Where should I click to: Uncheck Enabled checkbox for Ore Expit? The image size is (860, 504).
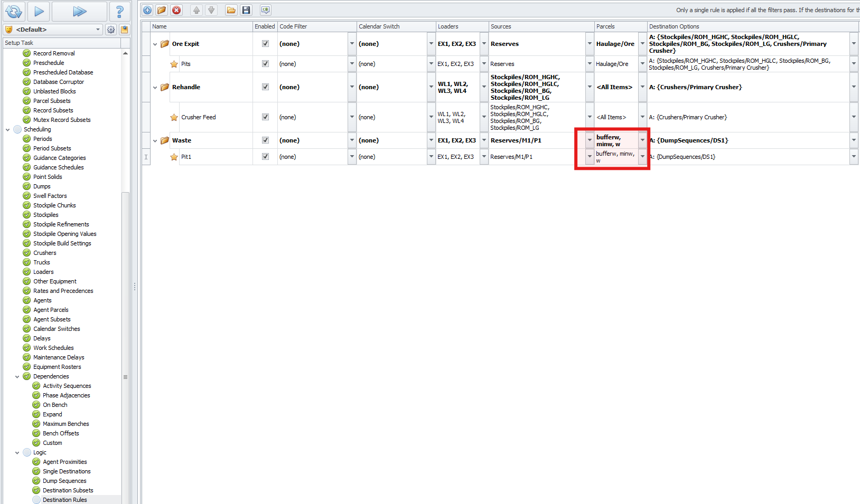(265, 44)
